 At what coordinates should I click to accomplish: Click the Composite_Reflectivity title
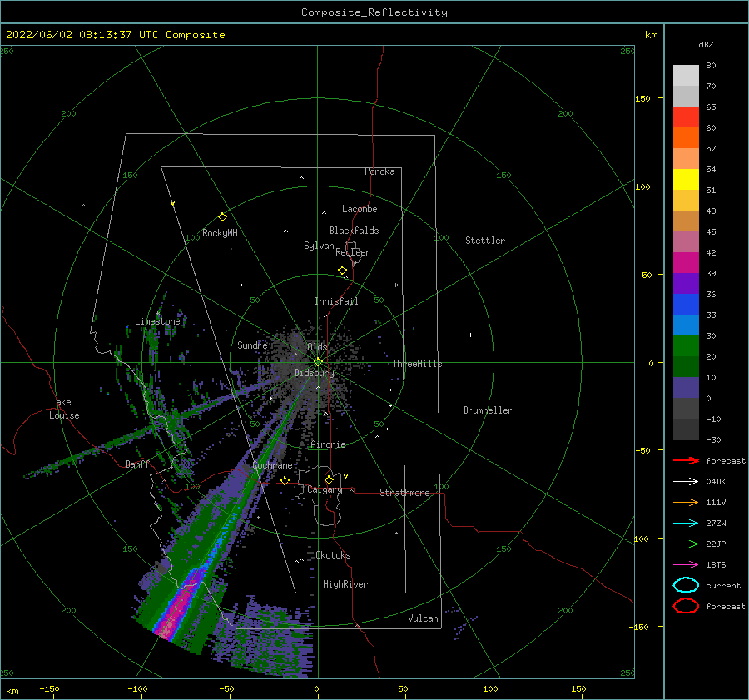point(374,12)
